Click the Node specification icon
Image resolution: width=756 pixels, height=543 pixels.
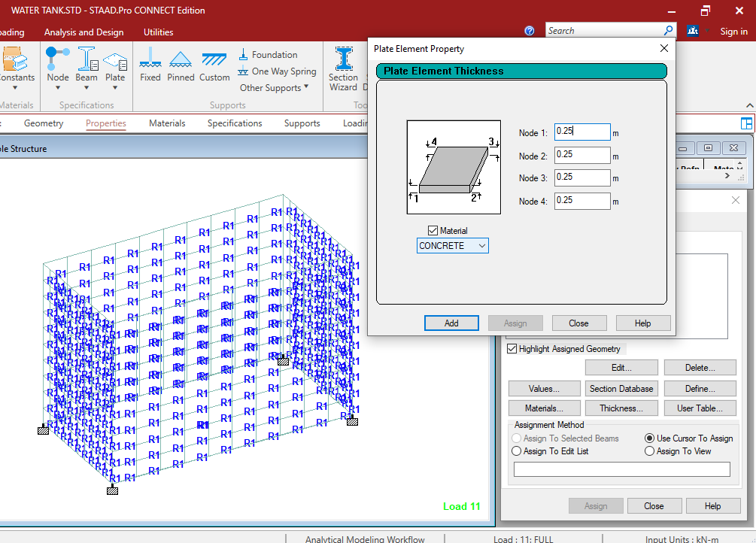coord(57,59)
